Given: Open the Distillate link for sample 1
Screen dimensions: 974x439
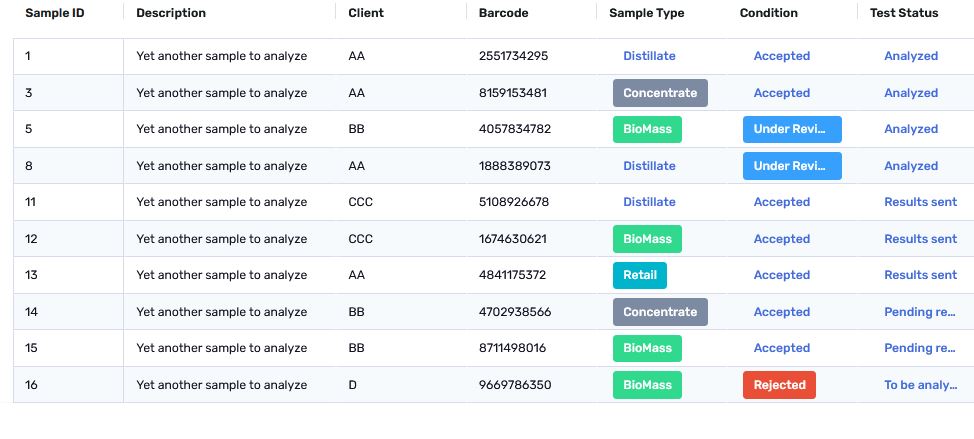Looking at the screenshot, I should click(x=649, y=56).
